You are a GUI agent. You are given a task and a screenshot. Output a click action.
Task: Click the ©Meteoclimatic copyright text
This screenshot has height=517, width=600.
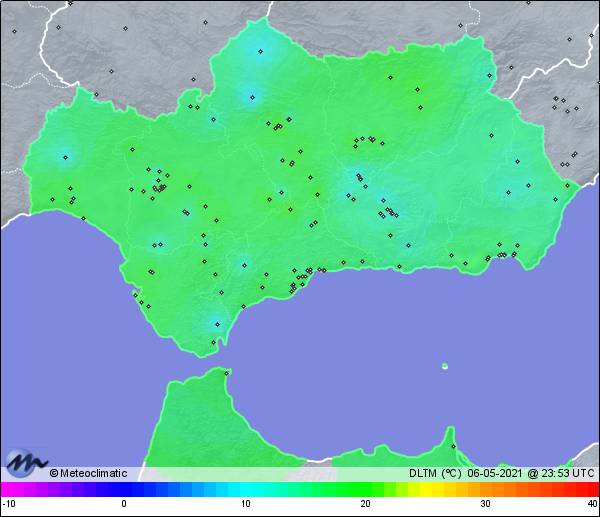(88, 473)
